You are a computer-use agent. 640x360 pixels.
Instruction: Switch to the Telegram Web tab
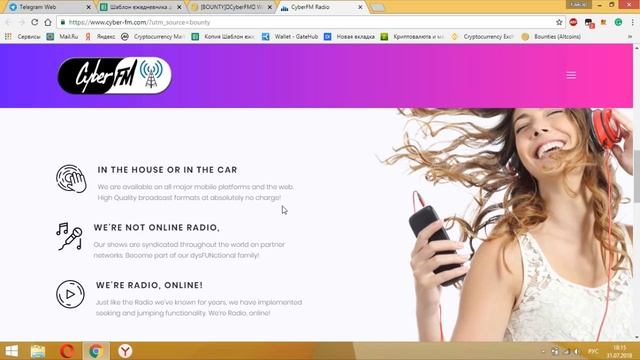(x=49, y=7)
